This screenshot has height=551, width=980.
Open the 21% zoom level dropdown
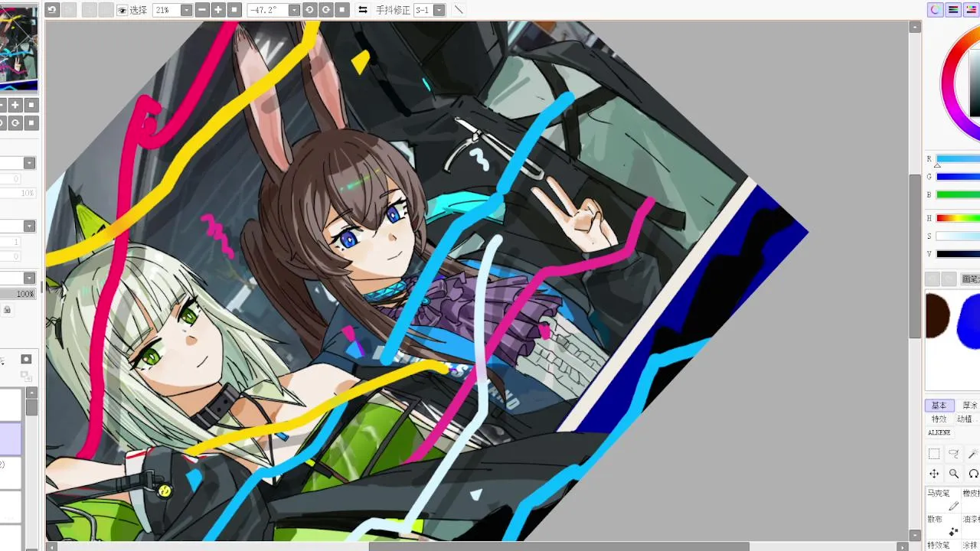pos(186,10)
